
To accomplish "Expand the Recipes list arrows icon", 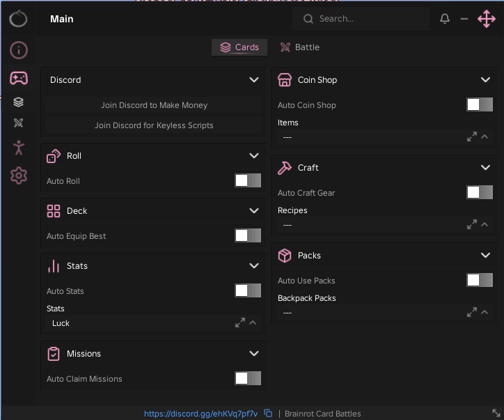I will click(472, 224).
